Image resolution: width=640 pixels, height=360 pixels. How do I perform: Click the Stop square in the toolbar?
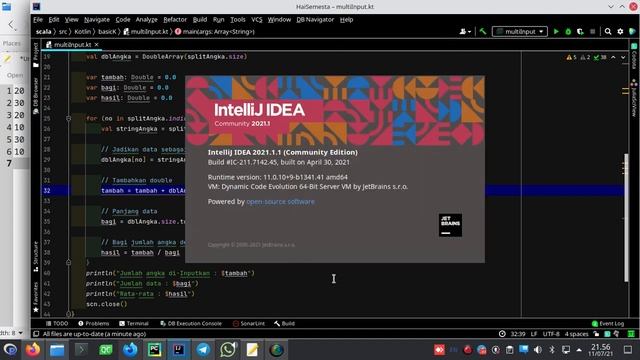(x=593, y=31)
